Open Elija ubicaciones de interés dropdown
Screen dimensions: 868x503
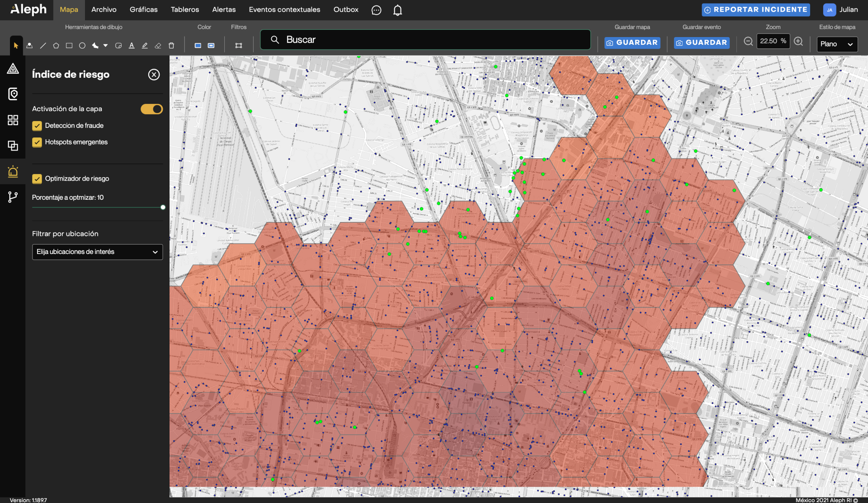[97, 252]
